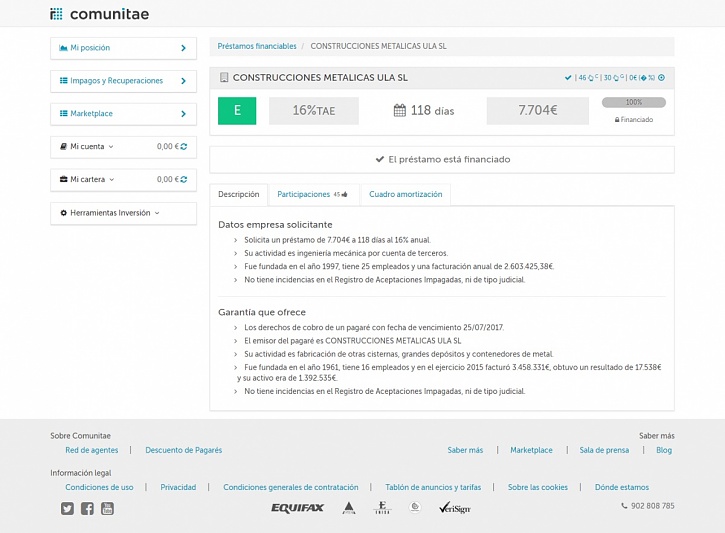
Task: Click the 100% funding progress bar
Action: pos(633,102)
